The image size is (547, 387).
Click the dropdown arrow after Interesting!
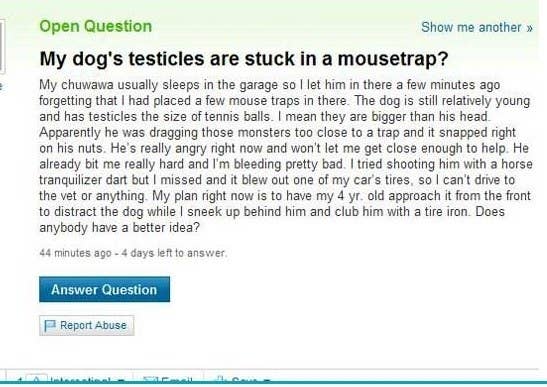click(122, 380)
